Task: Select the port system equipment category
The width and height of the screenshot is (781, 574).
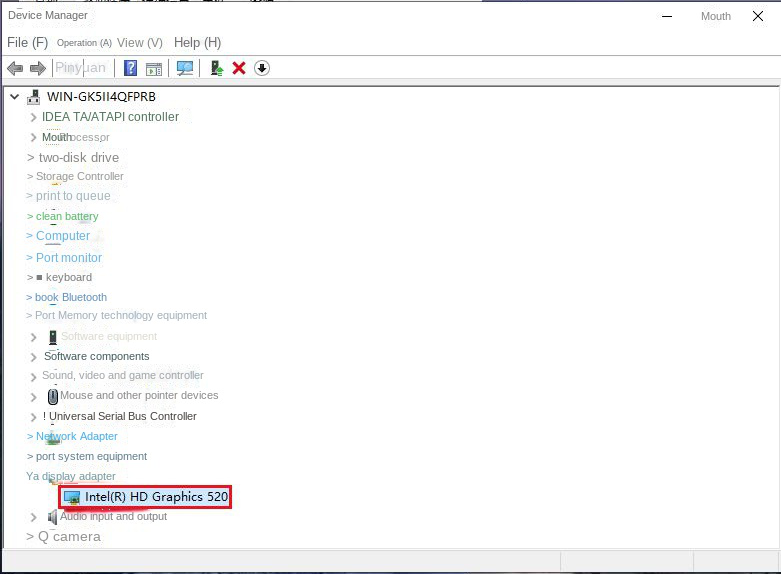Action: pyautogui.click(x=91, y=456)
